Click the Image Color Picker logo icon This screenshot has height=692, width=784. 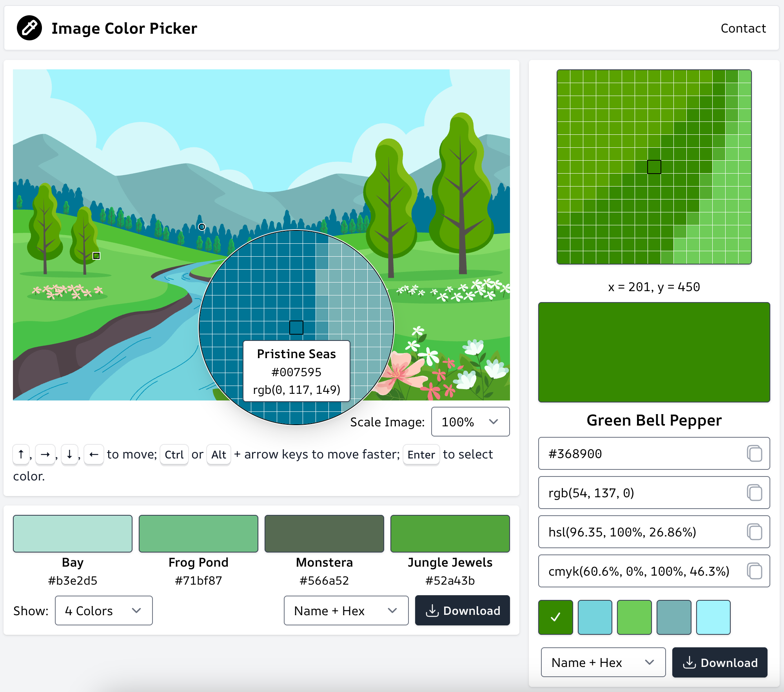[30, 27]
